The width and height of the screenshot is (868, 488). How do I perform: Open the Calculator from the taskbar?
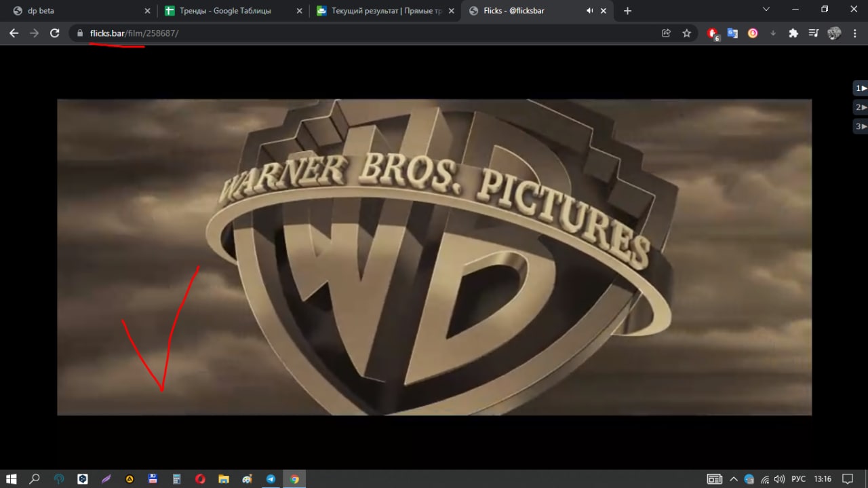[x=176, y=478]
